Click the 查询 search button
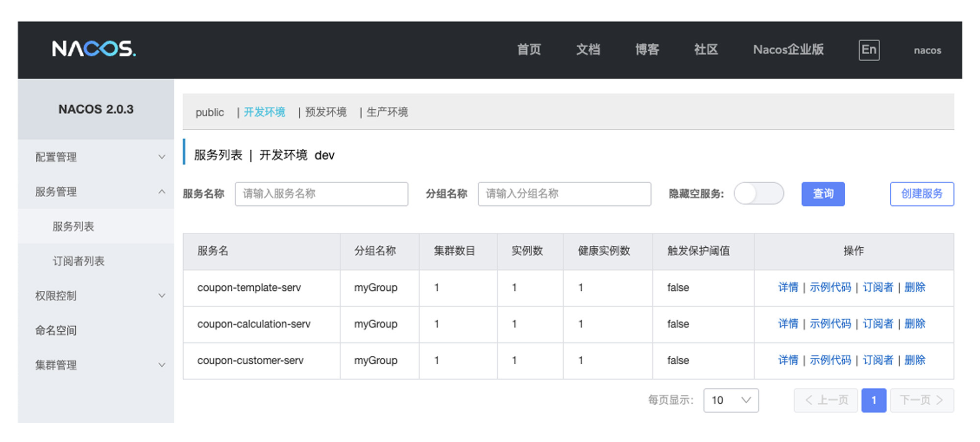This screenshot has width=980, height=442. click(x=823, y=194)
